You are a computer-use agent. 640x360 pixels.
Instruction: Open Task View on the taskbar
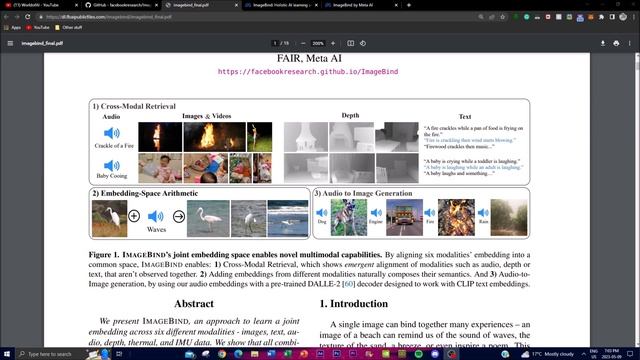[x=119, y=354]
